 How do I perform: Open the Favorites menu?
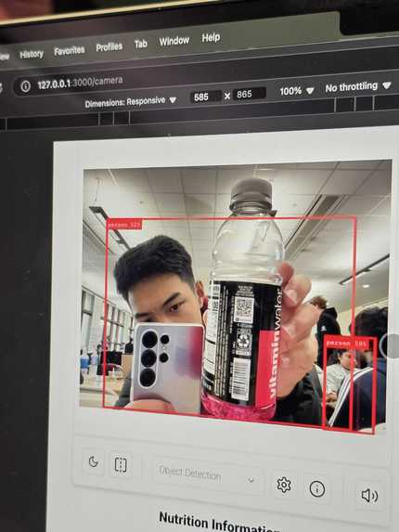[x=70, y=50]
